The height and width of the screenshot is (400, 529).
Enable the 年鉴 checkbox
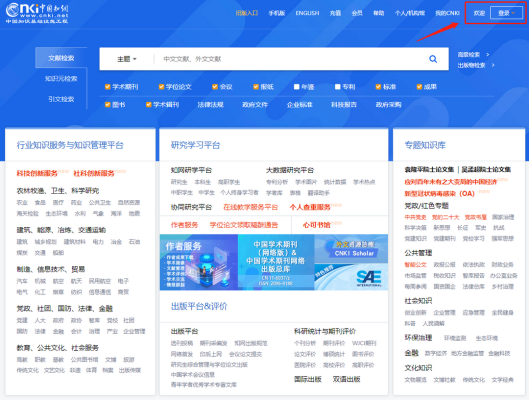[297, 87]
